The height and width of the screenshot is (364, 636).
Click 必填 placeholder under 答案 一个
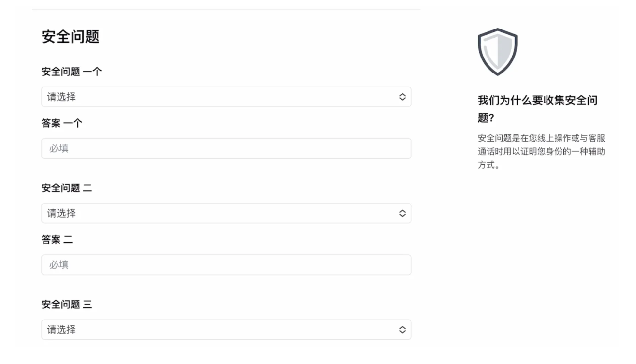point(59,148)
